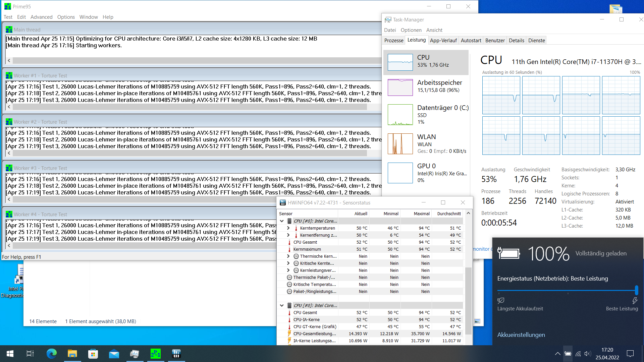Click battery icon in system tray
Viewport: 644px width, 362px height.
(x=568, y=354)
